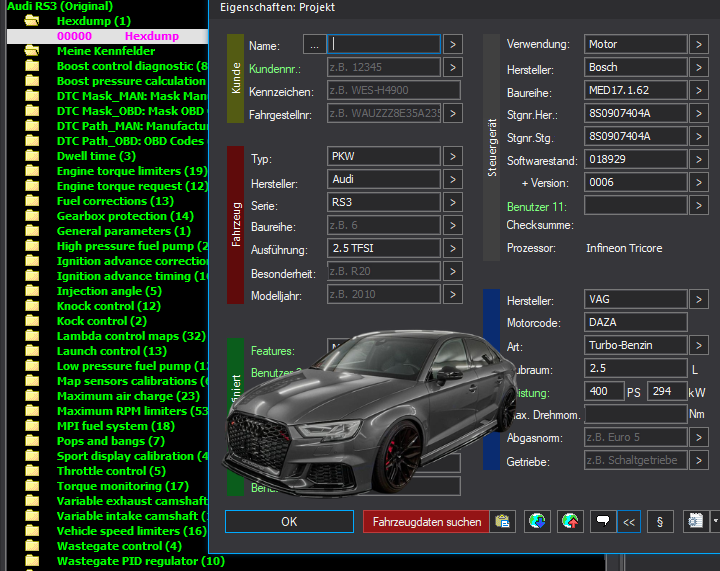Click the Throttle control folder icon
This screenshot has width=720, height=571.
(32, 471)
